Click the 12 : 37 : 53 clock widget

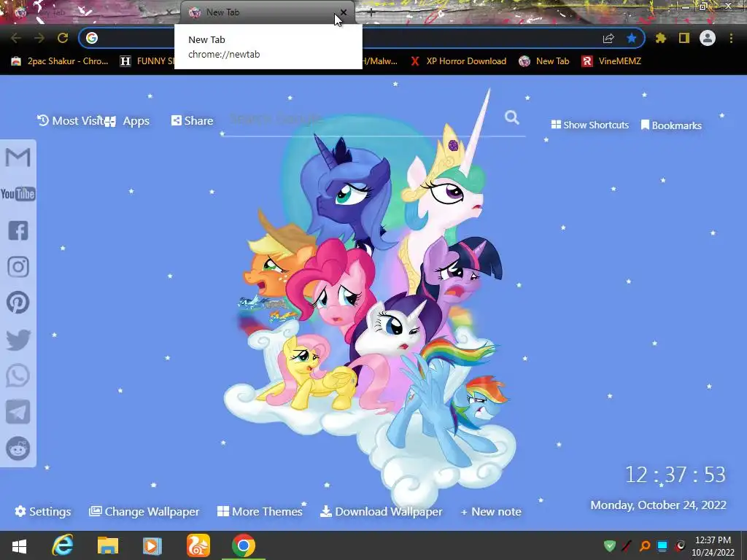point(675,474)
